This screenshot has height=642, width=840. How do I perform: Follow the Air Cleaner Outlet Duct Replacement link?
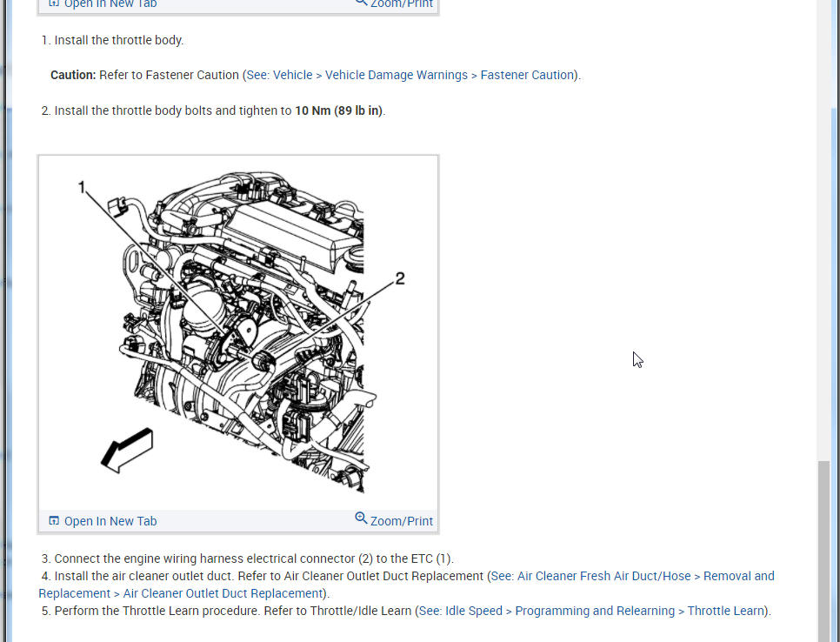(x=181, y=594)
